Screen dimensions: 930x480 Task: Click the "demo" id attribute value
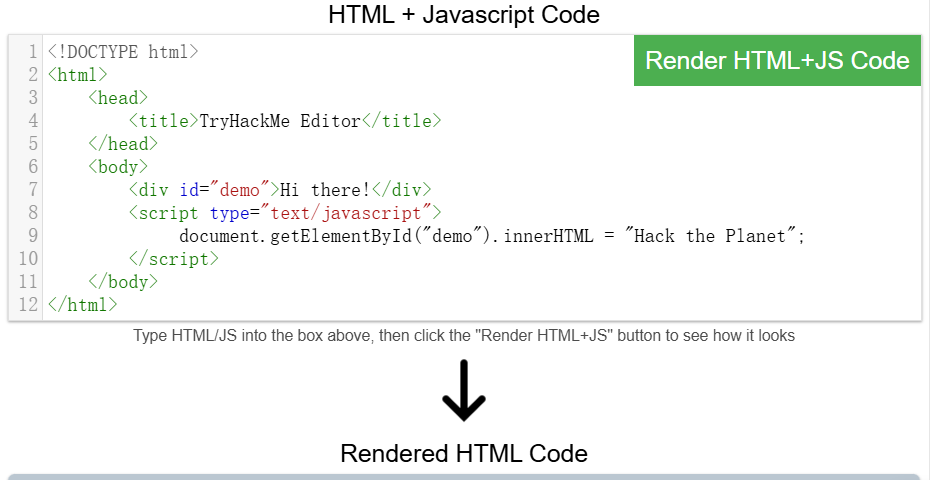coord(239,190)
